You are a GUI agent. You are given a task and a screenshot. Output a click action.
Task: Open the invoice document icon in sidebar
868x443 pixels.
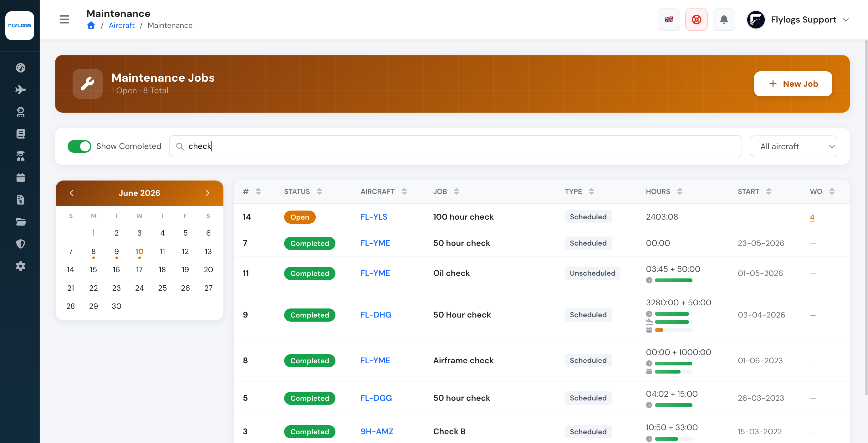21,200
